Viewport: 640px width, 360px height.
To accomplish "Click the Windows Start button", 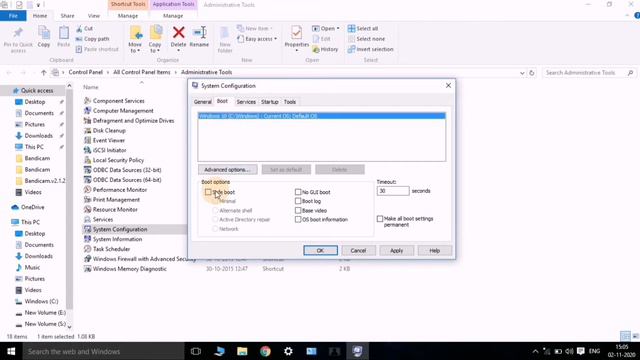I will pyautogui.click(x=11, y=351).
